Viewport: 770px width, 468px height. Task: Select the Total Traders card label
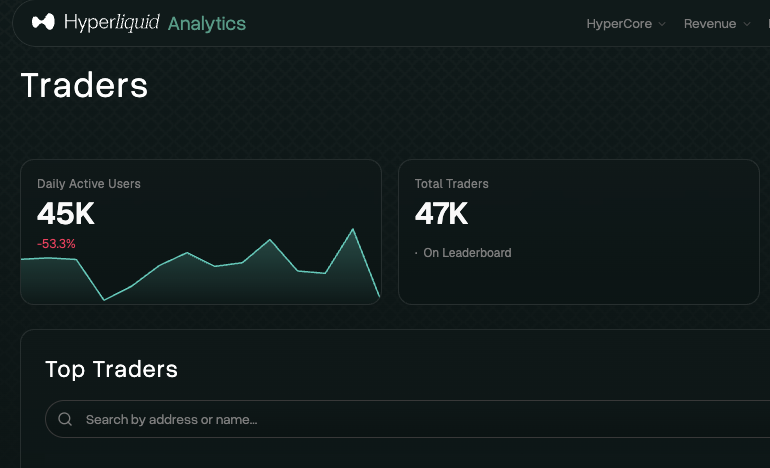coord(451,184)
